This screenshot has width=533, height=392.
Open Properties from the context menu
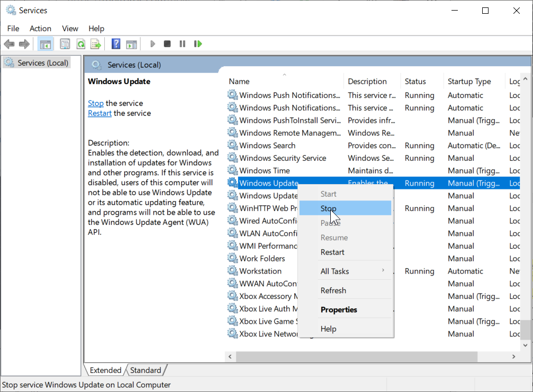(345, 309)
